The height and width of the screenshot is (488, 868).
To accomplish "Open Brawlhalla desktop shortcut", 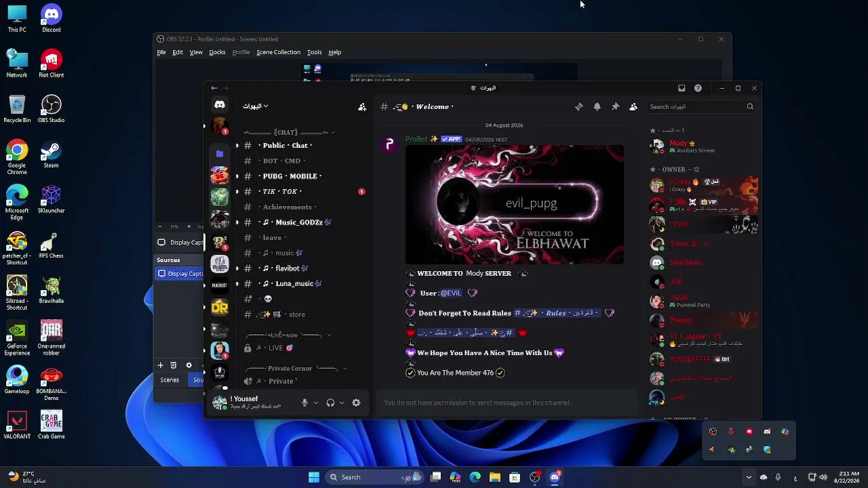I will click(51, 289).
